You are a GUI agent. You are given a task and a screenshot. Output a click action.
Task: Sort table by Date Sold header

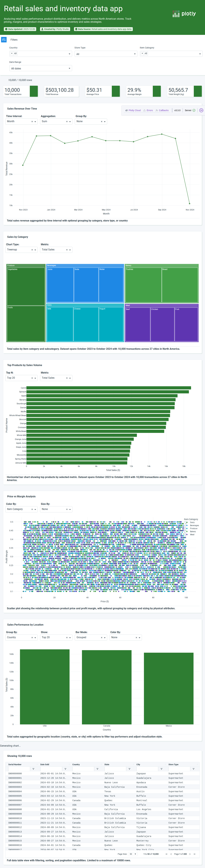(45, 765)
